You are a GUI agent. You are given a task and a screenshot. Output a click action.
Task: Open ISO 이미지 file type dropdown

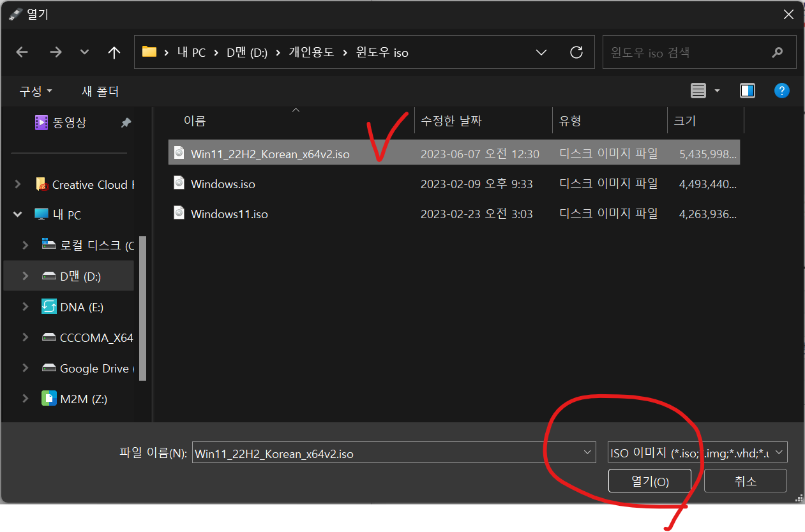(698, 453)
